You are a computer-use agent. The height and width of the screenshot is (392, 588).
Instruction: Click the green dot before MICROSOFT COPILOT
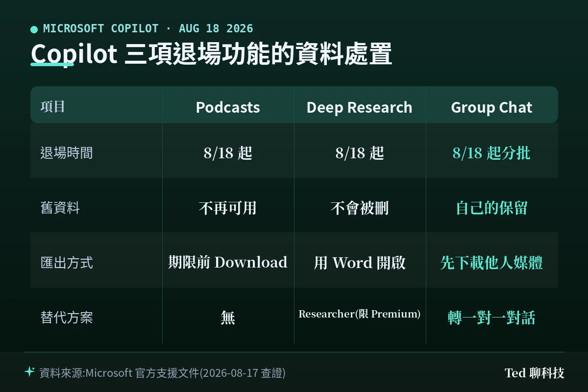[x=34, y=29]
